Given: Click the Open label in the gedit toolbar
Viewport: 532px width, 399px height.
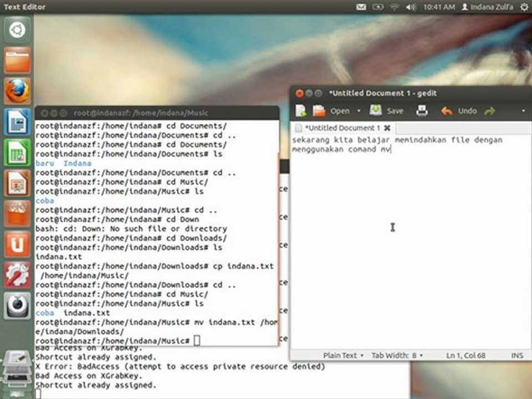Looking at the screenshot, I should (x=340, y=111).
